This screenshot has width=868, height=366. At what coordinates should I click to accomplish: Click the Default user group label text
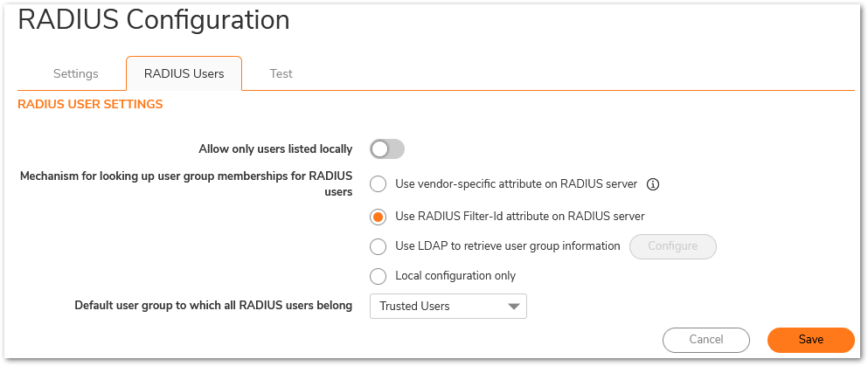(213, 306)
